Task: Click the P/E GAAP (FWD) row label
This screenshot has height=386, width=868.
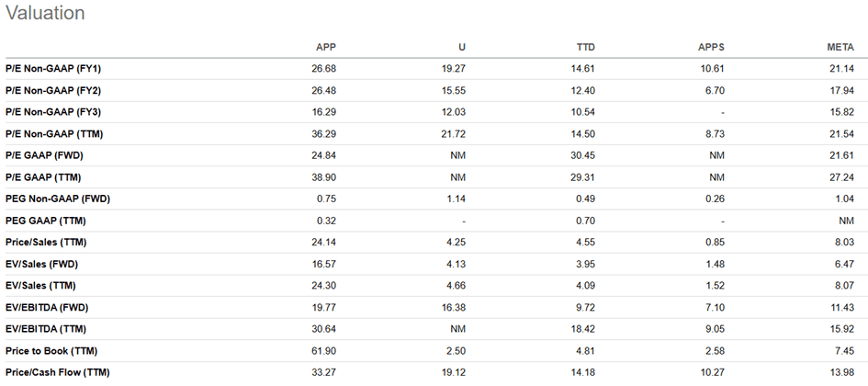Action: click(x=46, y=156)
